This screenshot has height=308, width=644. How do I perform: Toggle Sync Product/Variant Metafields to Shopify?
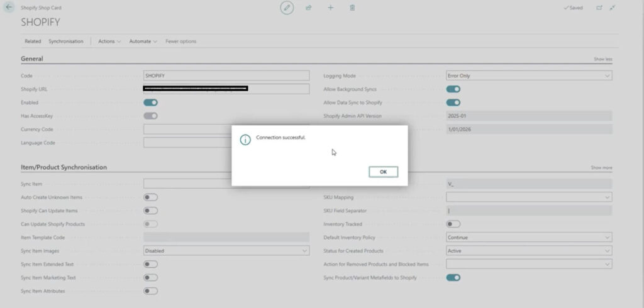pos(453,278)
